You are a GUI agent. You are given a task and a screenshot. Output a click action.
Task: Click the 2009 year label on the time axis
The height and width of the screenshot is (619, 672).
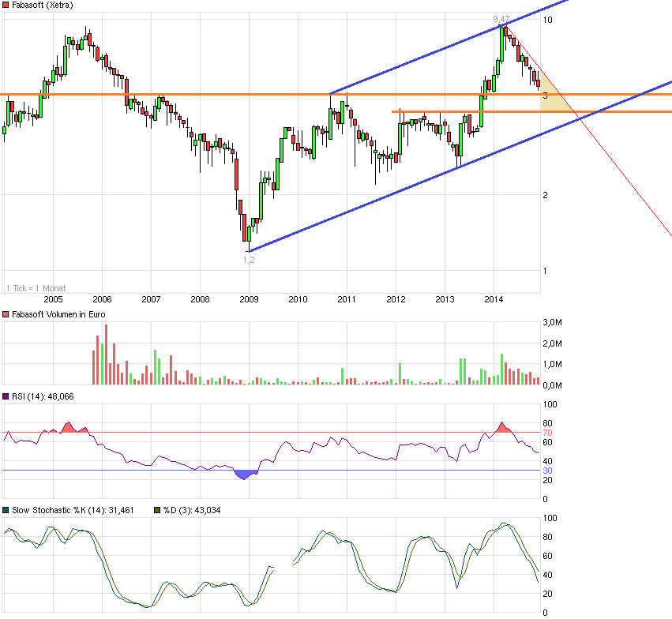(249, 299)
